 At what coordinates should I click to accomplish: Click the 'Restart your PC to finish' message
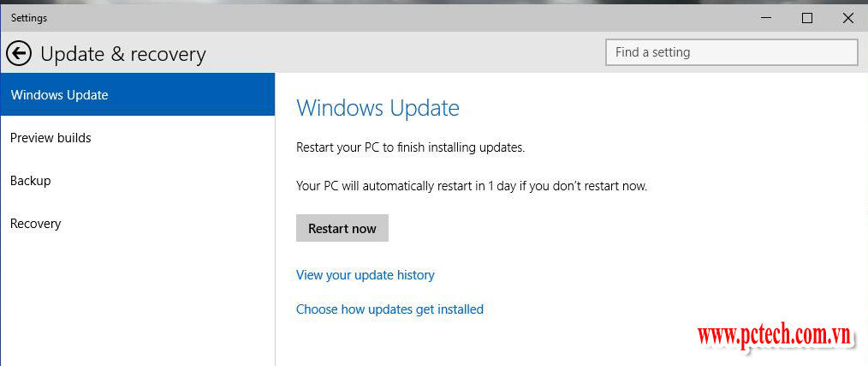coord(410,147)
